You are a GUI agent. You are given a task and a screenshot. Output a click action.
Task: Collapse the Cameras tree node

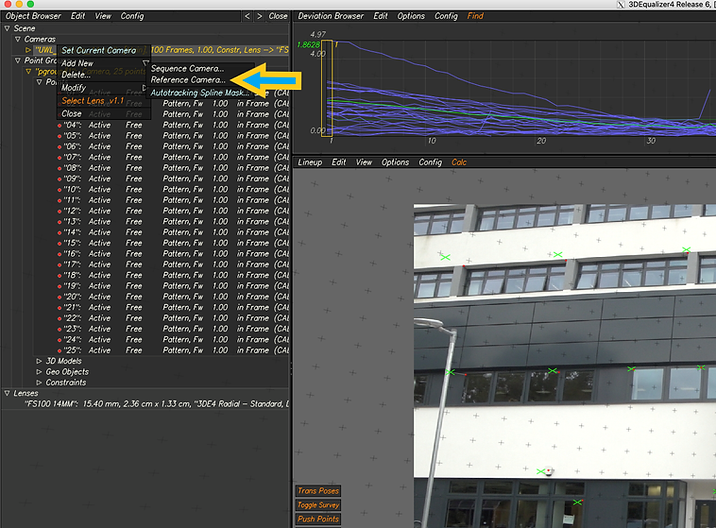(x=18, y=39)
